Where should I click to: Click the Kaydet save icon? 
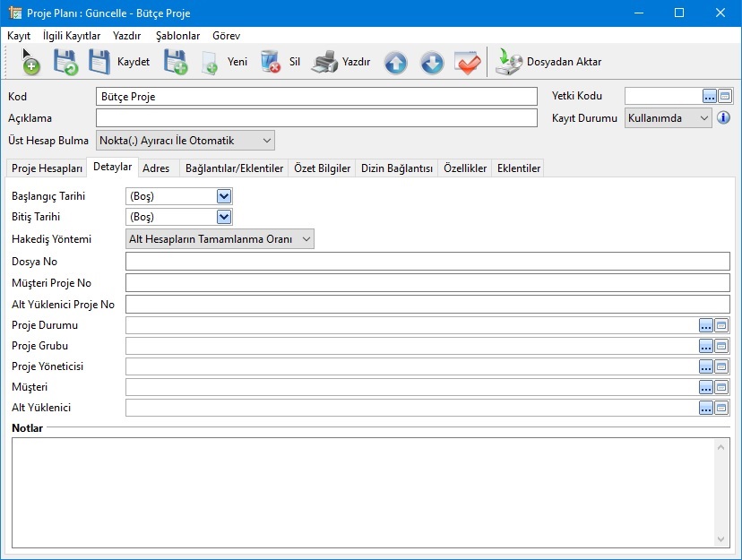click(x=99, y=62)
